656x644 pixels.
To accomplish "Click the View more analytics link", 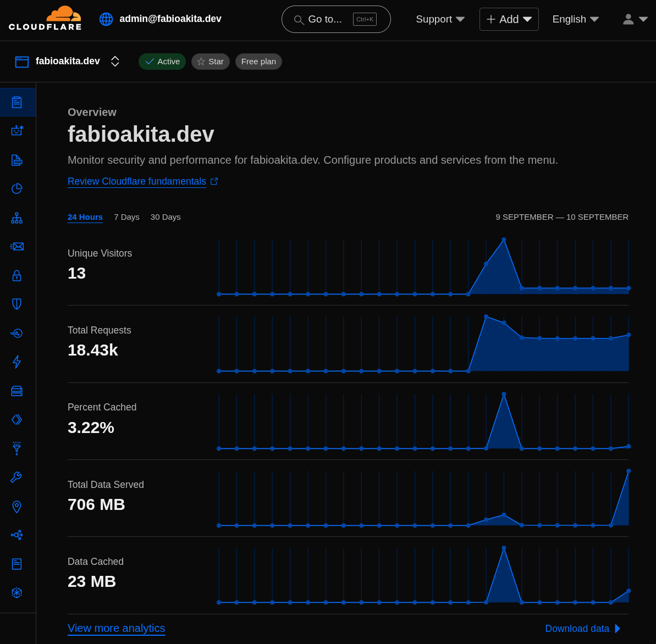I will 117,628.
